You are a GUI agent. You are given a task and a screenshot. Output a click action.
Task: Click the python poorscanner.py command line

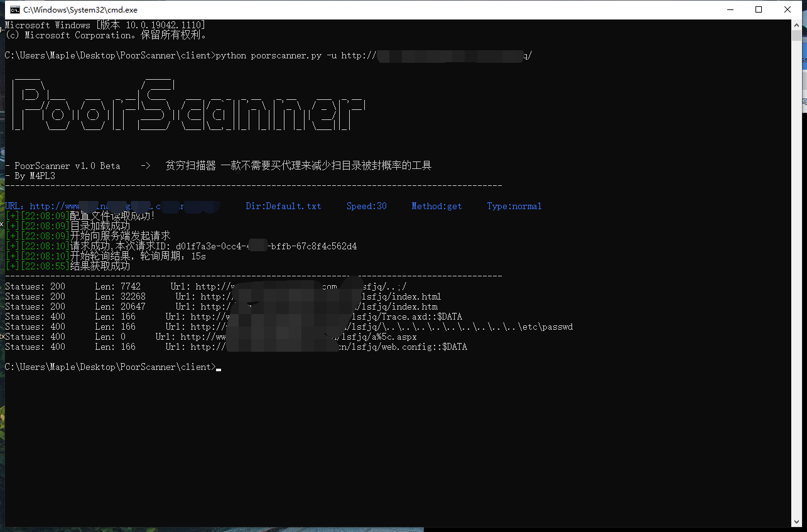point(268,55)
